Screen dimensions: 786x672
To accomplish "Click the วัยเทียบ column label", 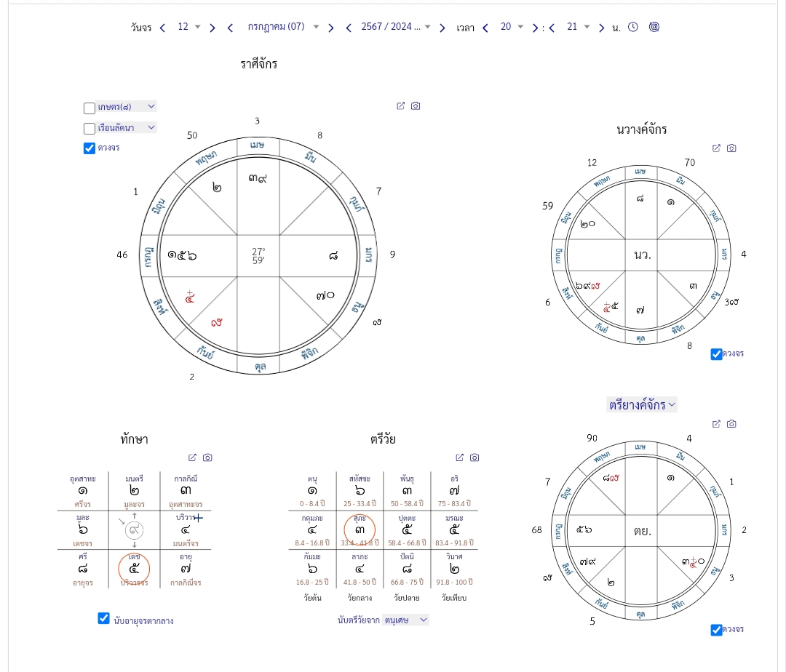I will coord(453,598).
